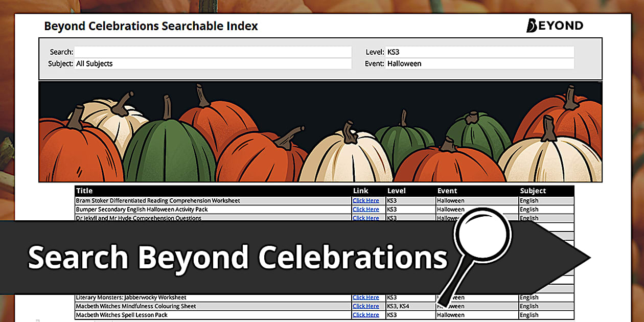644x322 pixels.
Task: Click the pumpkin banner illustration
Action: [x=320, y=132]
